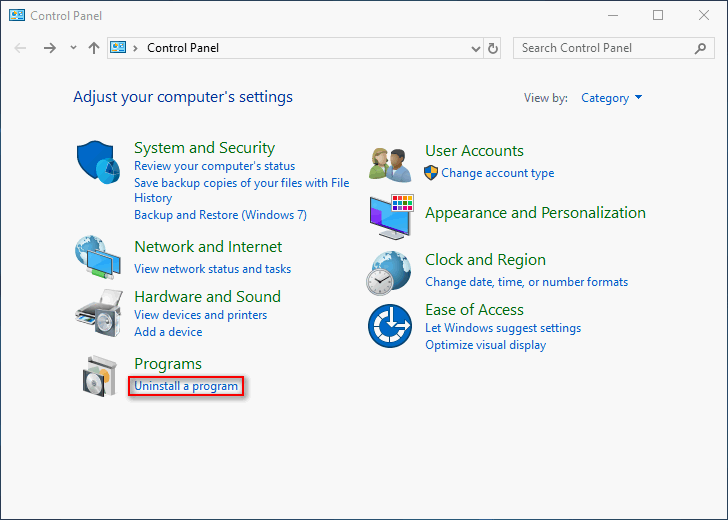728x520 pixels.
Task: Click Control Panel icon in address bar
Action: [118, 47]
